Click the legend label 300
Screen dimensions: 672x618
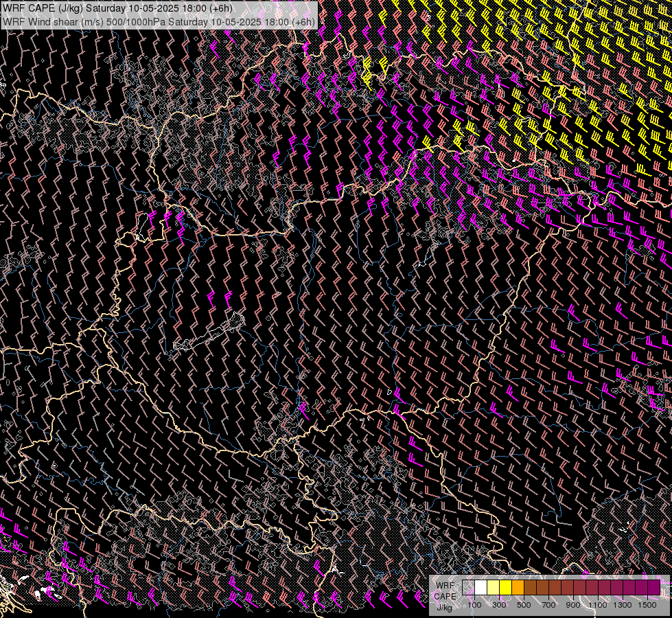[499, 605]
